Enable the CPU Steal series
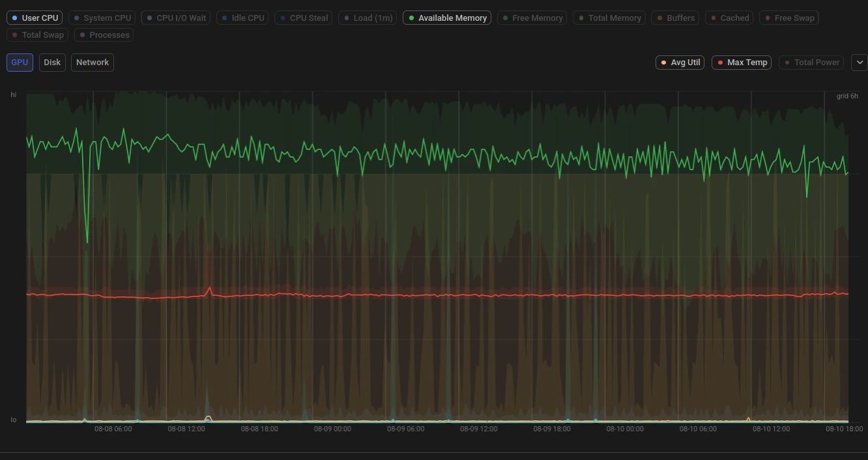This screenshot has width=868, height=460. click(x=304, y=18)
